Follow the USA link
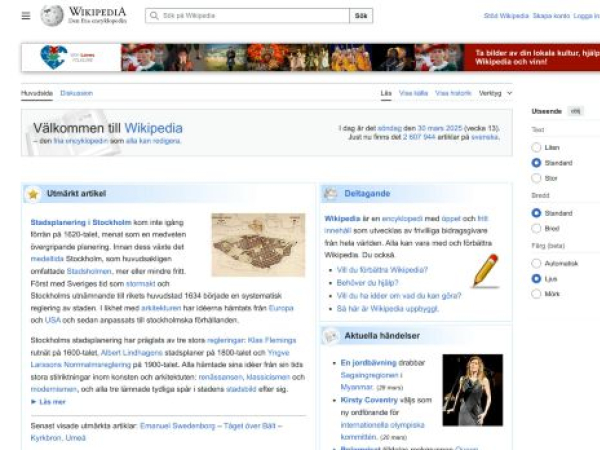The height and width of the screenshot is (450, 600). click(53, 320)
